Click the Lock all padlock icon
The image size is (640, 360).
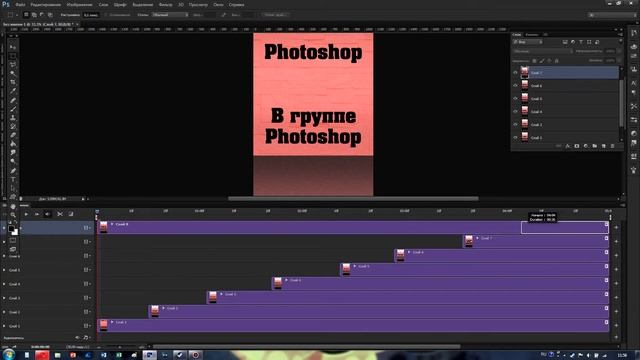point(557,61)
